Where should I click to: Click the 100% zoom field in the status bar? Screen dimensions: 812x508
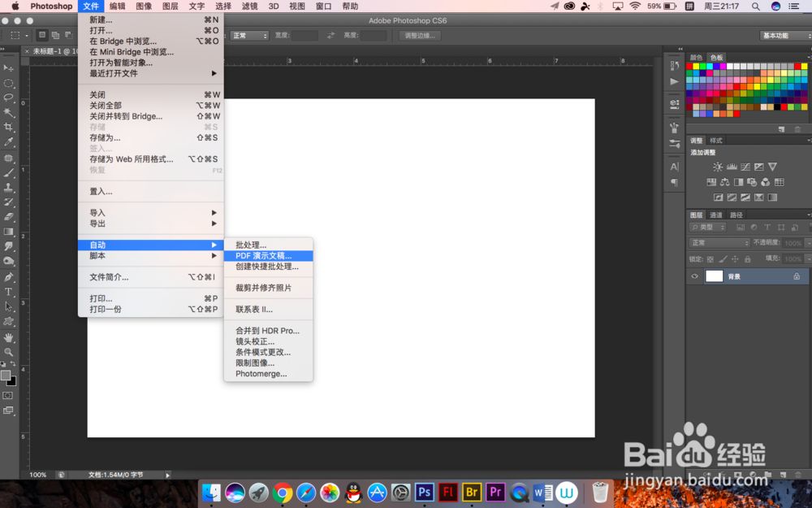(37, 474)
